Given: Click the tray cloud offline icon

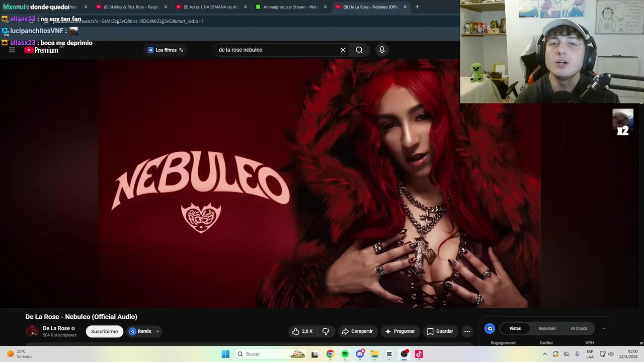Looking at the screenshot, I should [x=567, y=354].
